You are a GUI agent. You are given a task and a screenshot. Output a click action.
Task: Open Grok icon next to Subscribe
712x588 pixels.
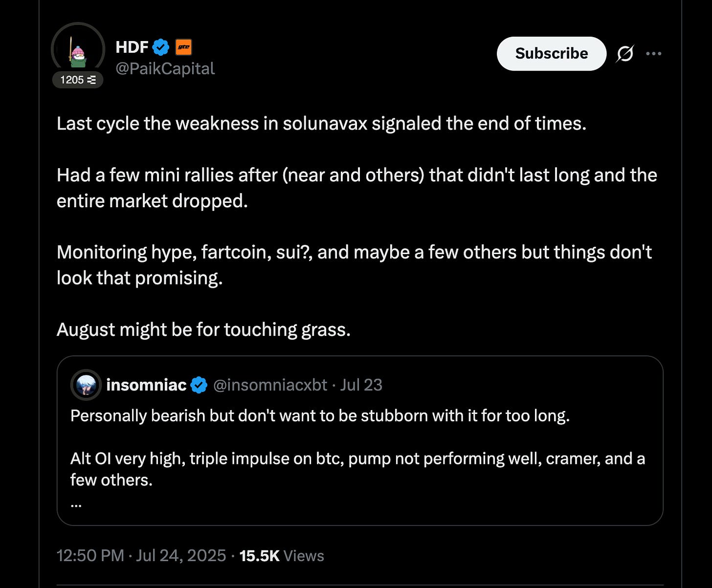[625, 54]
